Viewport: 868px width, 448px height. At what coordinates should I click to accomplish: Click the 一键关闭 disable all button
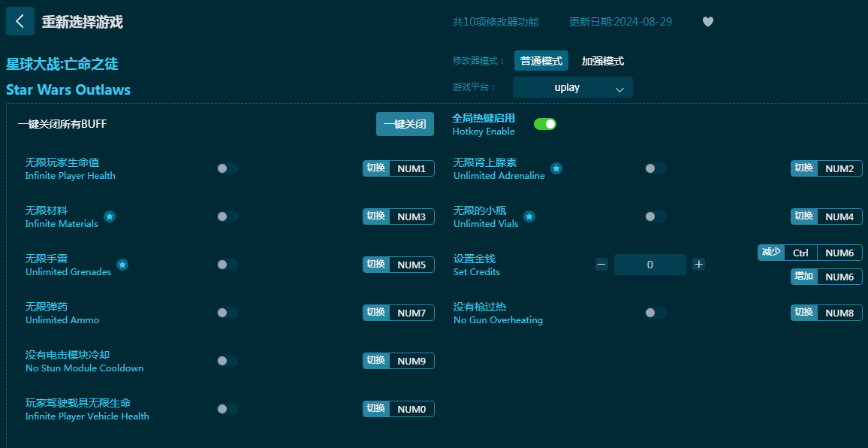(x=405, y=124)
